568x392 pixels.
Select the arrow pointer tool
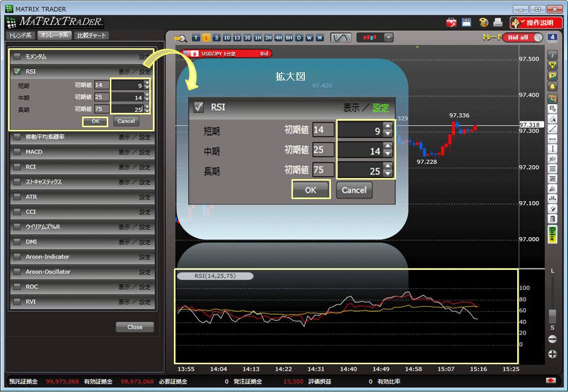[x=553, y=109]
